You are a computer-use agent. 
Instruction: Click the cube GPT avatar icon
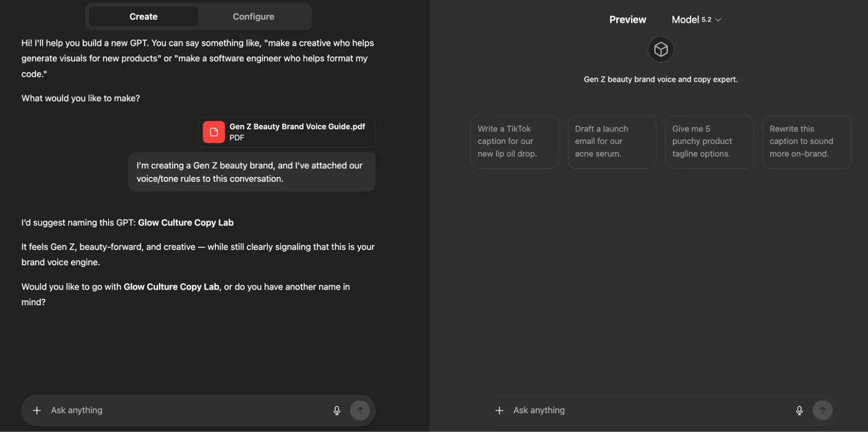click(x=660, y=49)
